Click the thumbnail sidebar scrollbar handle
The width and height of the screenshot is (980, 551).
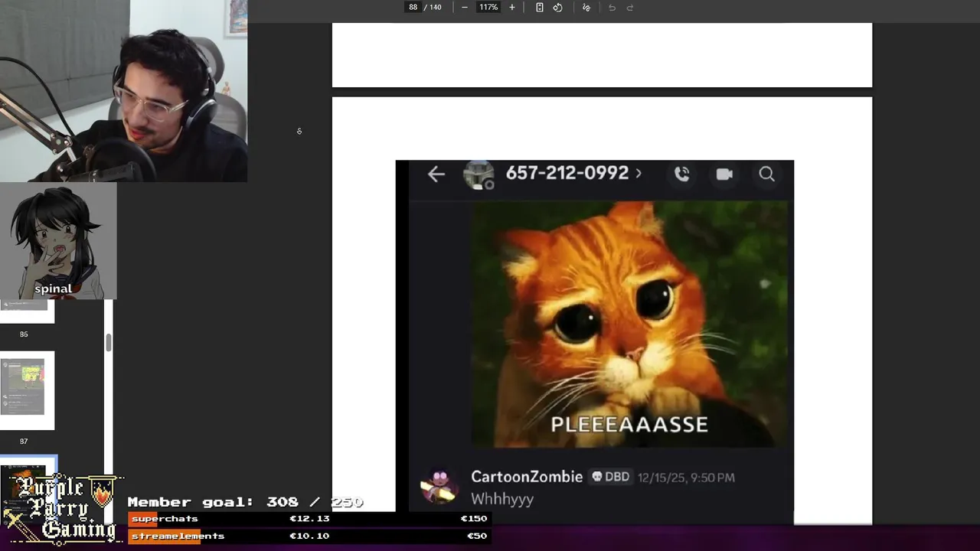pos(109,342)
